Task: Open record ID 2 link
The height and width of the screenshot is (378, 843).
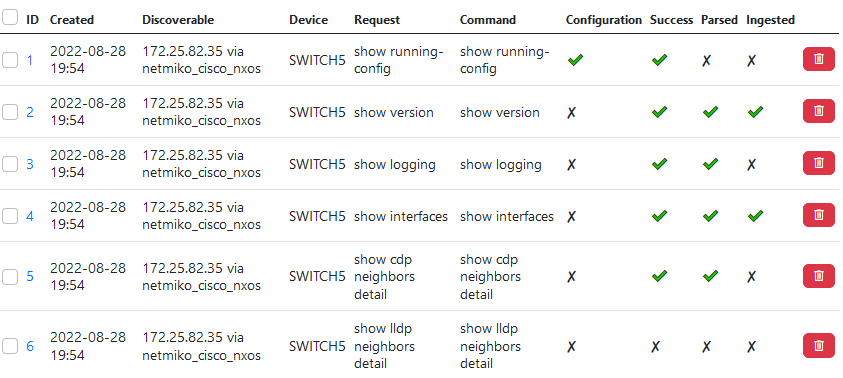Action: point(30,112)
